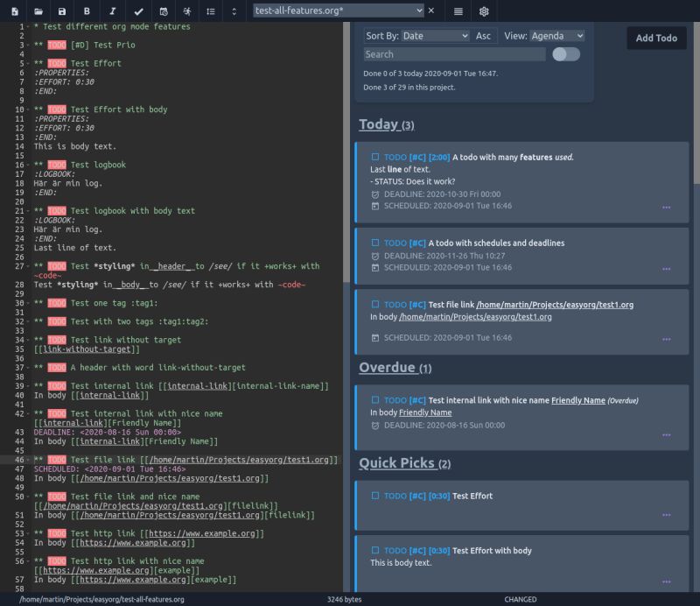This screenshot has width=700, height=606.
Task: Click deadline clock icon for 2020-11-26
Action: (375, 256)
